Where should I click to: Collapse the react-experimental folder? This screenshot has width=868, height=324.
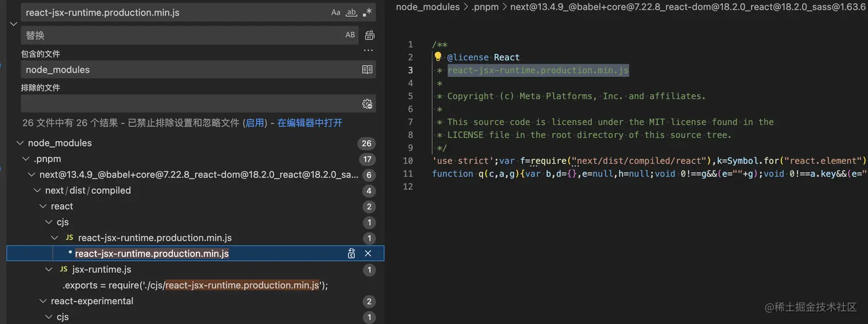click(x=43, y=301)
